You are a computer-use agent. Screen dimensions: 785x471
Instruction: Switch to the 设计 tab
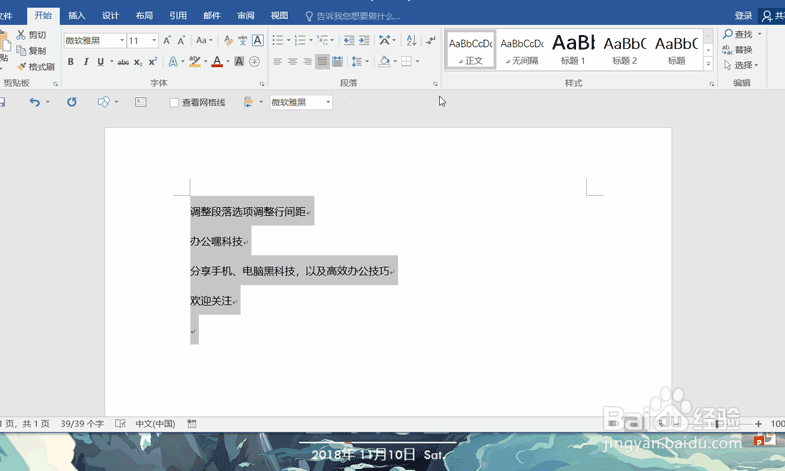tap(111, 16)
